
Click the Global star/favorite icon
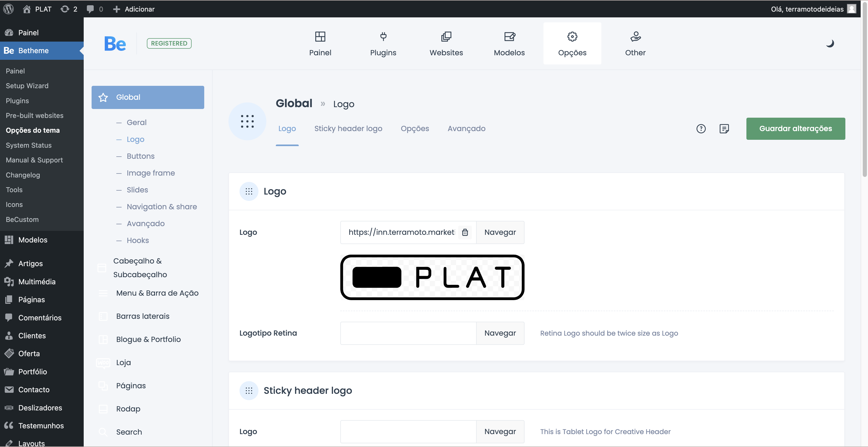coord(103,97)
